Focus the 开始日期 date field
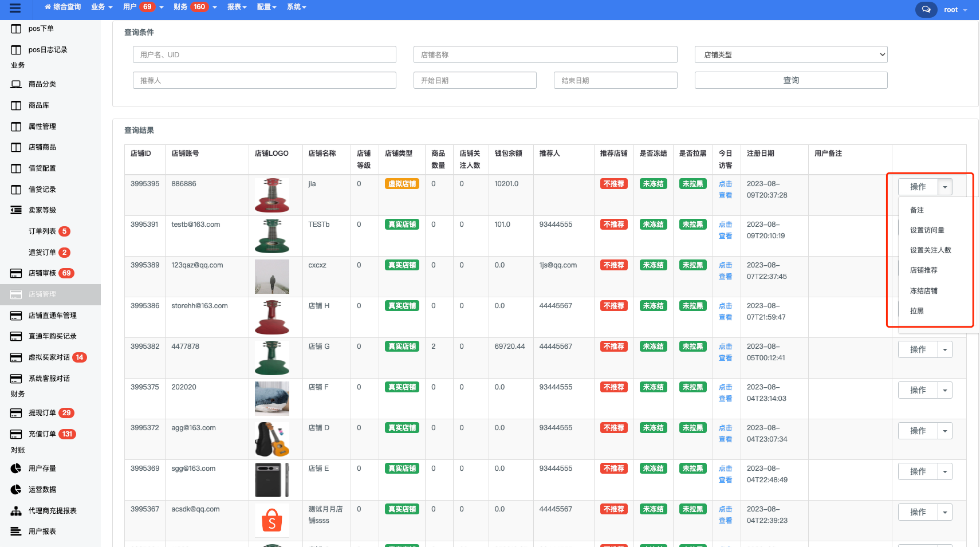This screenshot has height=547, width=980. (475, 80)
